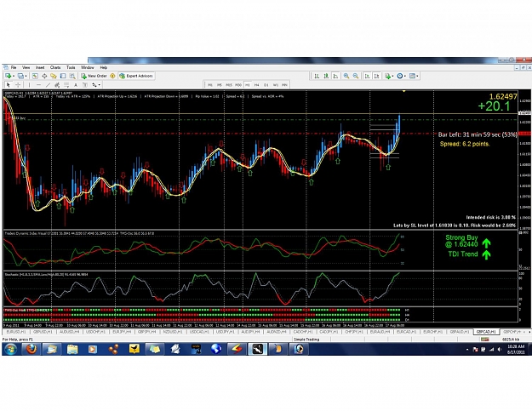
Task: Open the Charts menu
Action: [x=55, y=67]
